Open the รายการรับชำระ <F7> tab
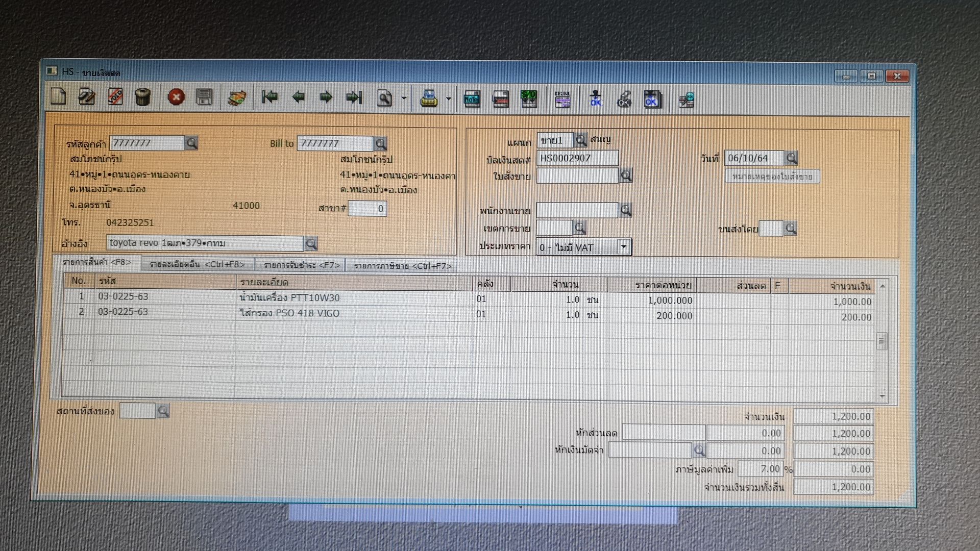 [301, 265]
